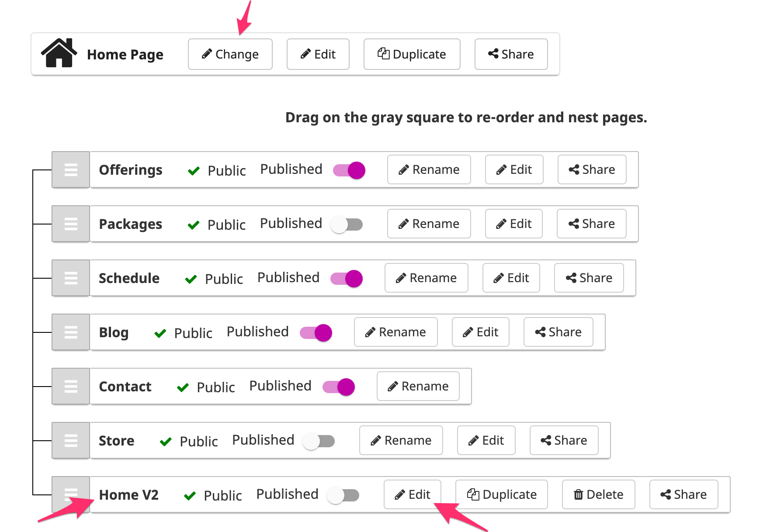Edit the Packages page
The height and width of the screenshot is (532, 770).
click(514, 224)
